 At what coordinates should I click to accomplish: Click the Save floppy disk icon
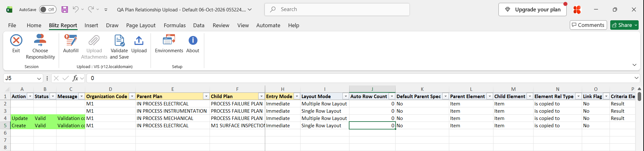point(65,9)
